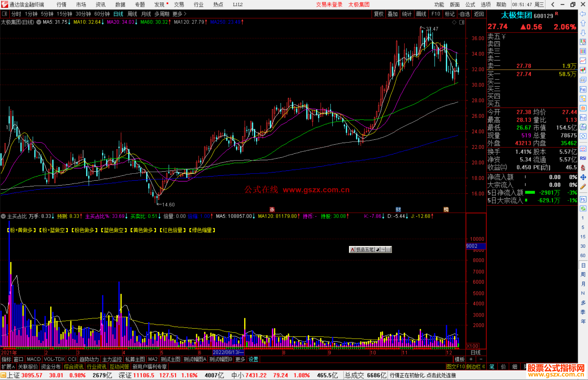Click the four-way move arrows icon
This screenshot has height=380, width=588.
point(583,177)
